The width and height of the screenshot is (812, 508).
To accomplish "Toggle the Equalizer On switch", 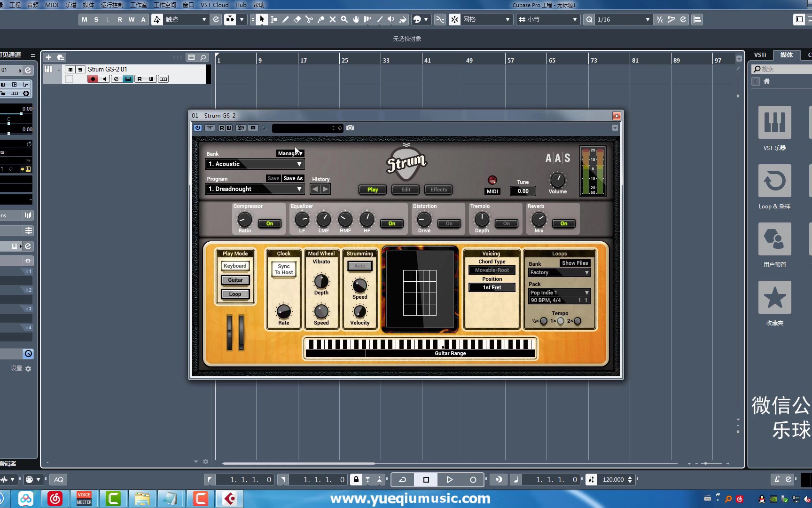I will coord(392,224).
